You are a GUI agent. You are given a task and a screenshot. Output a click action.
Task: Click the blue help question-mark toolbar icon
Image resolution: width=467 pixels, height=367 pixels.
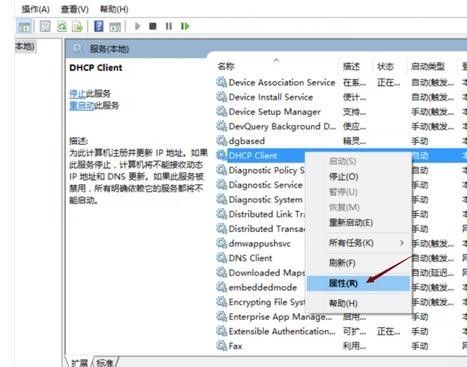coord(99,26)
